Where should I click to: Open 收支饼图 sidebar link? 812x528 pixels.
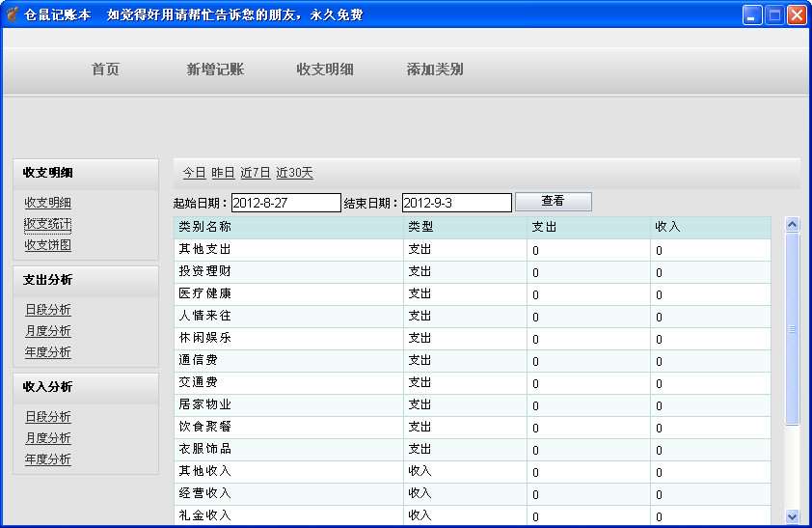[47, 245]
